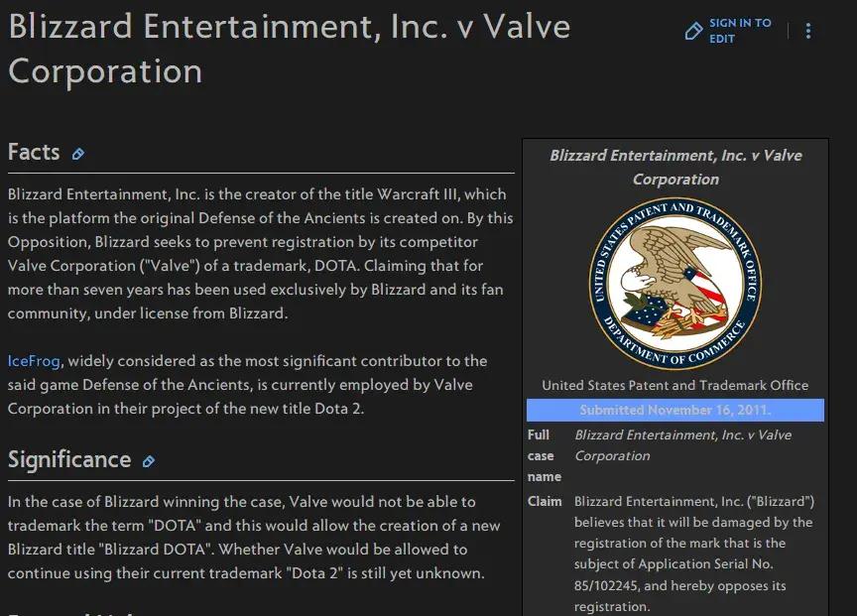Click the Full case name label in infobox

point(545,455)
